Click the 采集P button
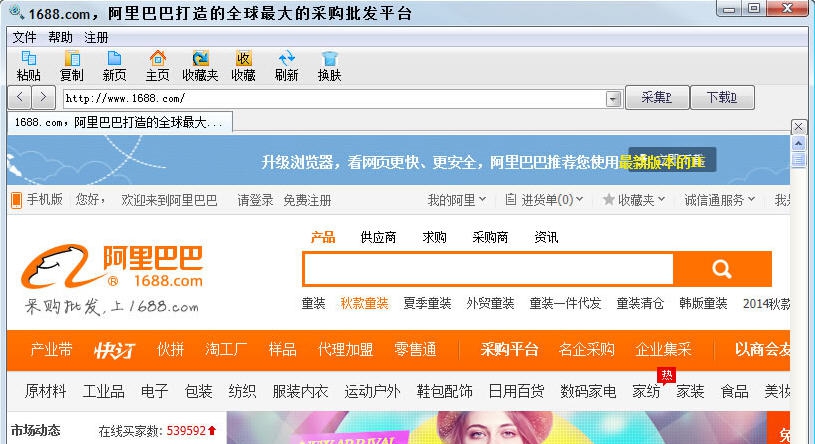Image resolution: width=815 pixels, height=444 pixels. [657, 97]
